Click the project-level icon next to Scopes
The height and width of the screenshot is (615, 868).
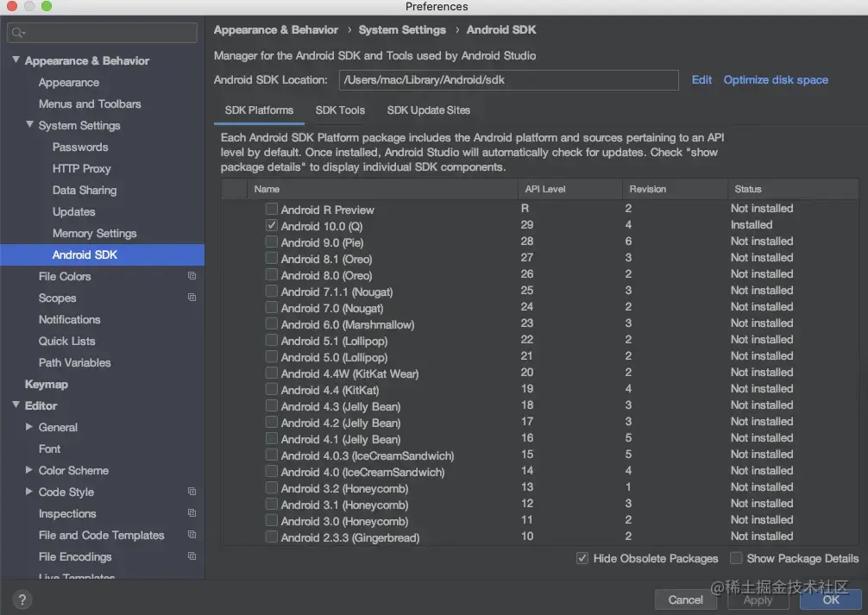[192, 298]
